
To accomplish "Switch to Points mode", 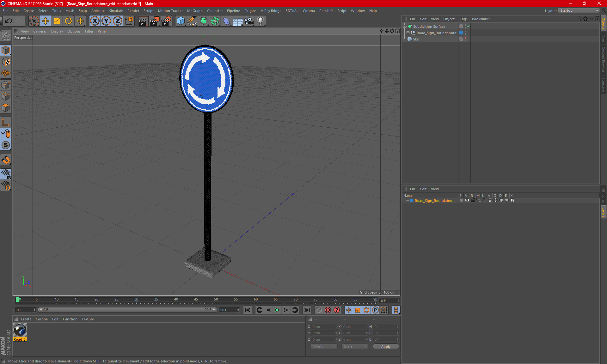I will pyautogui.click(x=6, y=85).
